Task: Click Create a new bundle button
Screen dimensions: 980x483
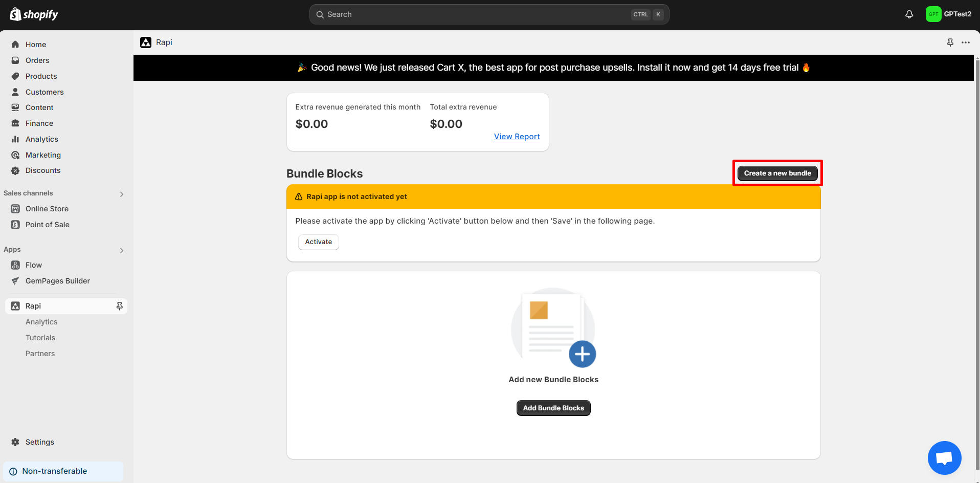Action: click(x=777, y=173)
